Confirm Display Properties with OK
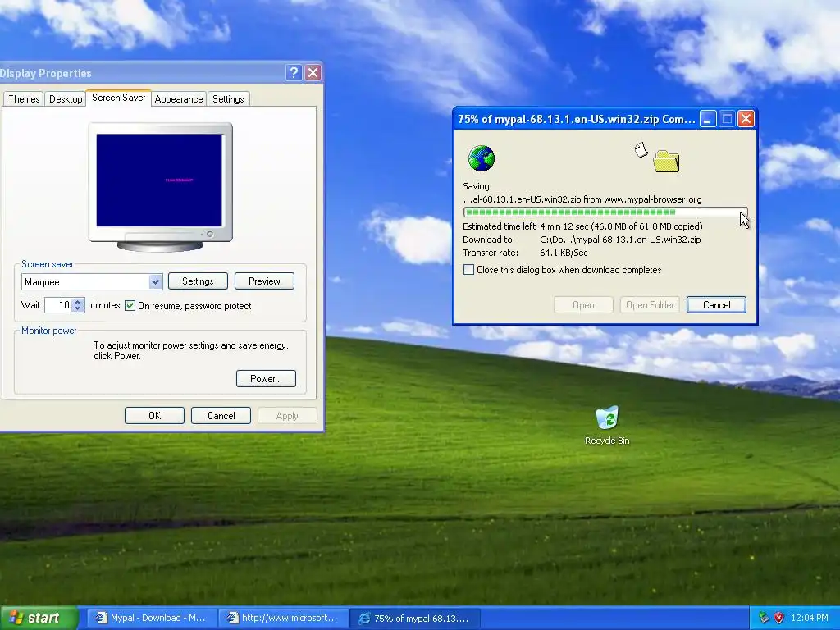This screenshot has width=840, height=630. pyautogui.click(x=154, y=416)
